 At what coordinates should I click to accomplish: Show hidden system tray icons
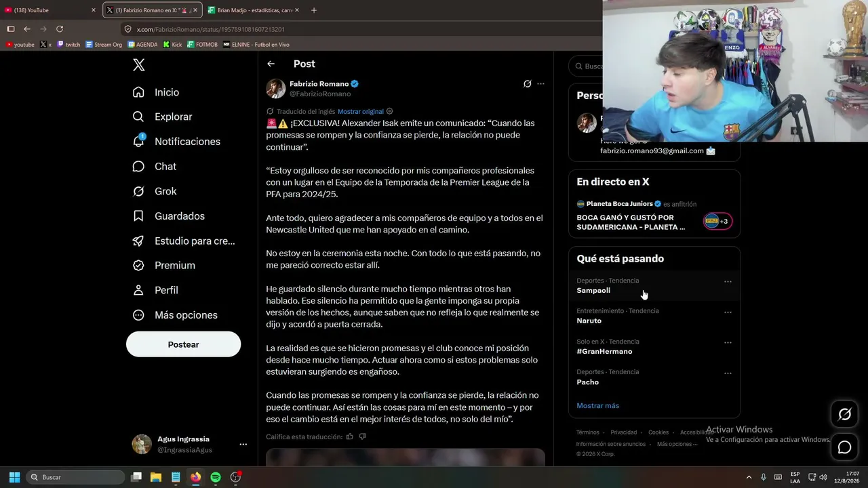[x=749, y=477]
